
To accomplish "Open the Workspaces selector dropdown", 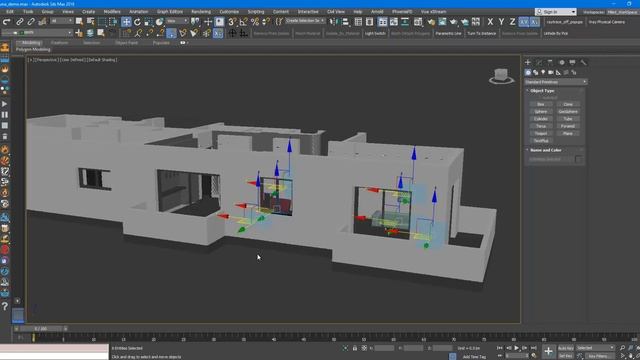I will 622,12.
